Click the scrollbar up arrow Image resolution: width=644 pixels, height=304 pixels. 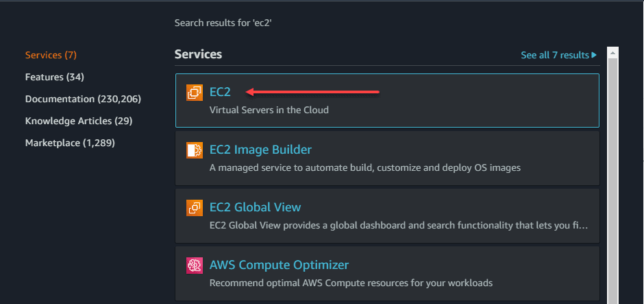coord(613,52)
